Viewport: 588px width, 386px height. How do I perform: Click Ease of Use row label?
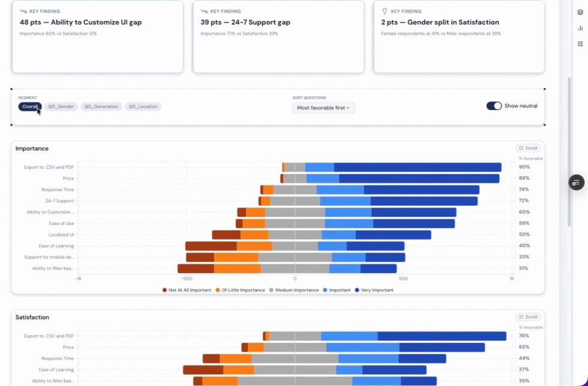[61, 223]
